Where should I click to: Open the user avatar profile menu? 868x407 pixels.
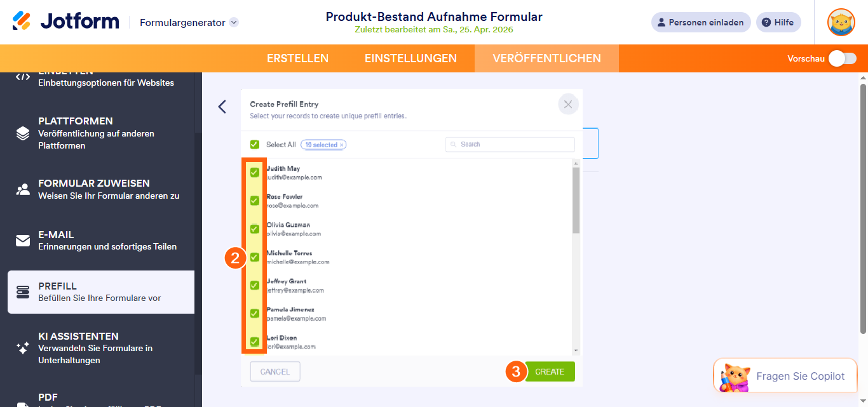[x=841, y=22]
